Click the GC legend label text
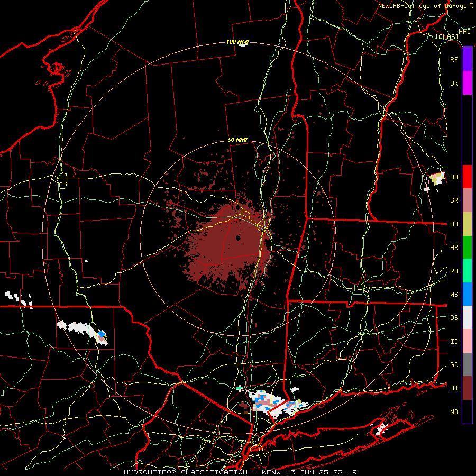Image resolution: width=476 pixels, height=476 pixels. 454,365
